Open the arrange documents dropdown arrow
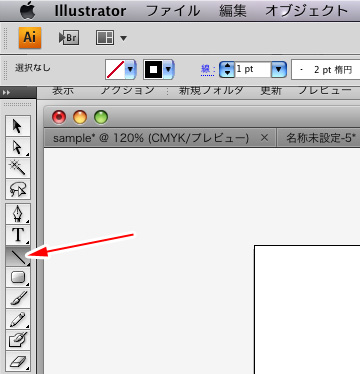 123,38
